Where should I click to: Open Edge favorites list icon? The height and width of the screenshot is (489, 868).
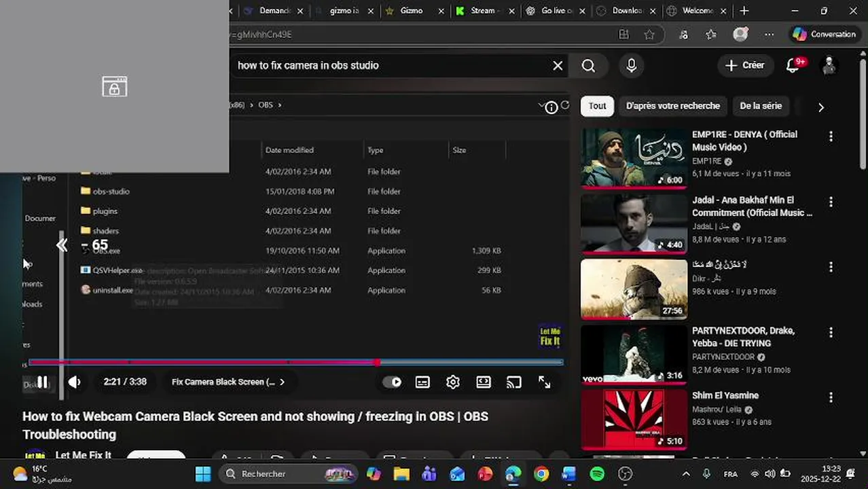pyautogui.click(x=711, y=35)
